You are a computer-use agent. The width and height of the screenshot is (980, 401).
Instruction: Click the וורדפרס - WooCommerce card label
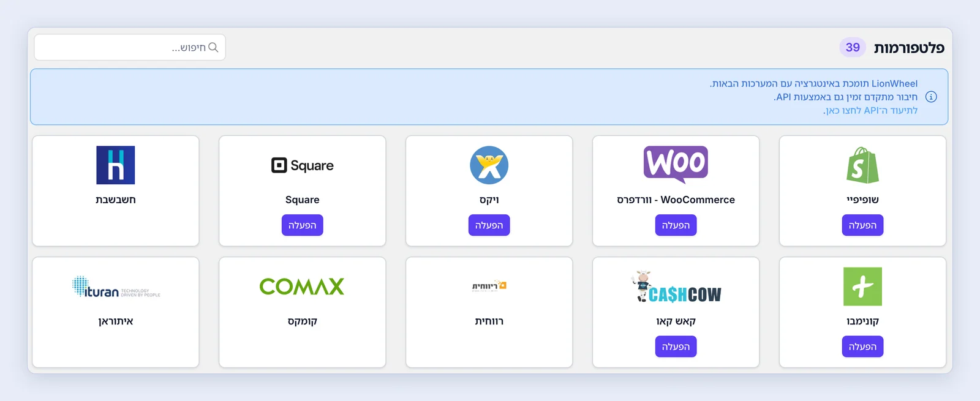pos(676,200)
